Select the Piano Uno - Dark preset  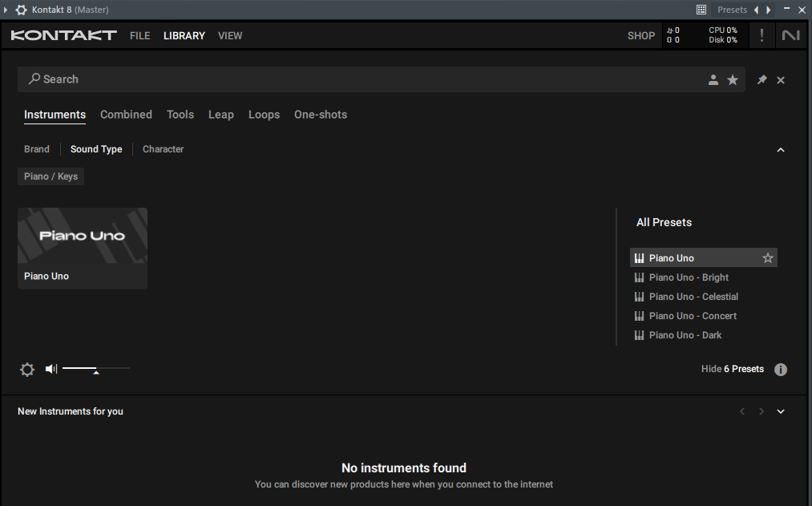click(685, 335)
